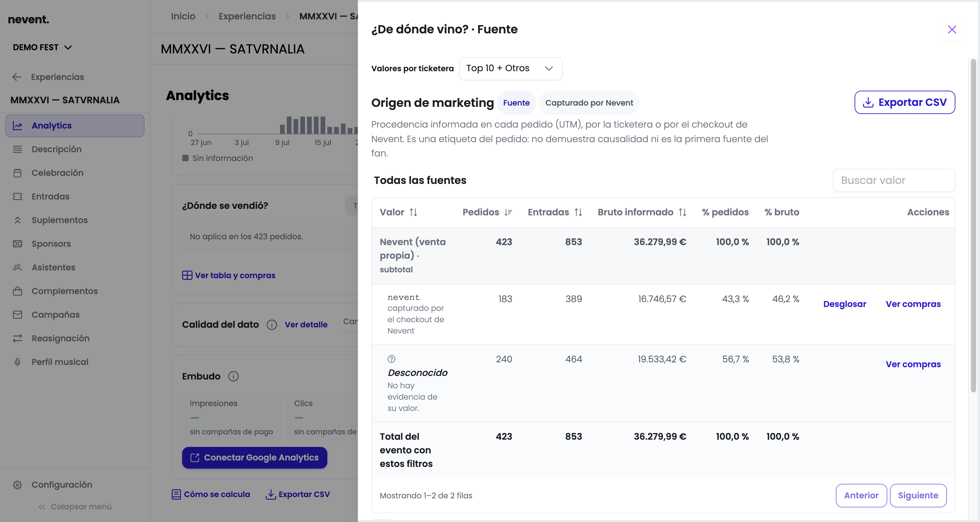980x522 pixels.
Task: Open Perfil musical in the sidebar menu
Action: [x=75, y=362]
